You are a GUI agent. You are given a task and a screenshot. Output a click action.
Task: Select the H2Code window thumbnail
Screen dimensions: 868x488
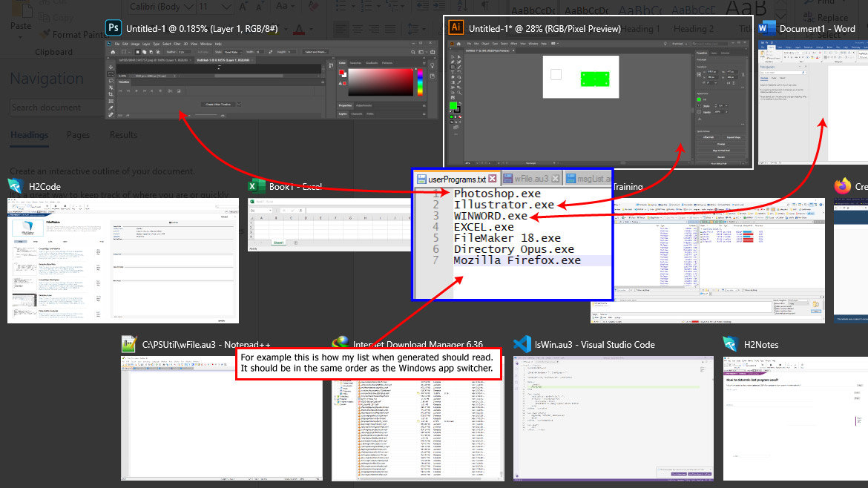point(123,260)
